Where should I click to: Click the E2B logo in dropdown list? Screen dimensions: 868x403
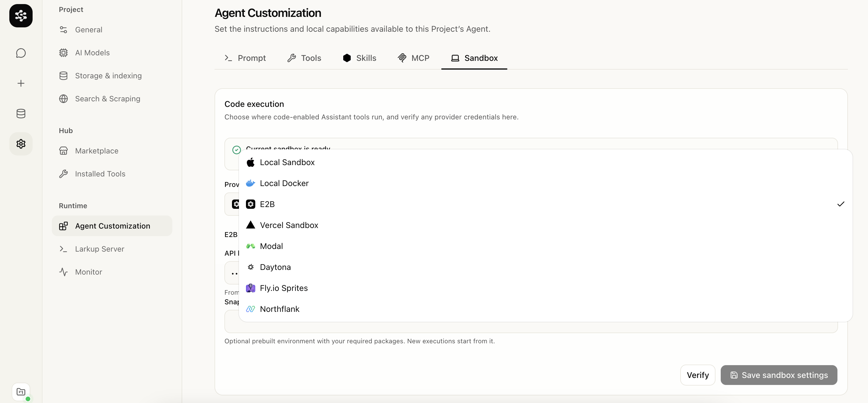[x=250, y=204]
